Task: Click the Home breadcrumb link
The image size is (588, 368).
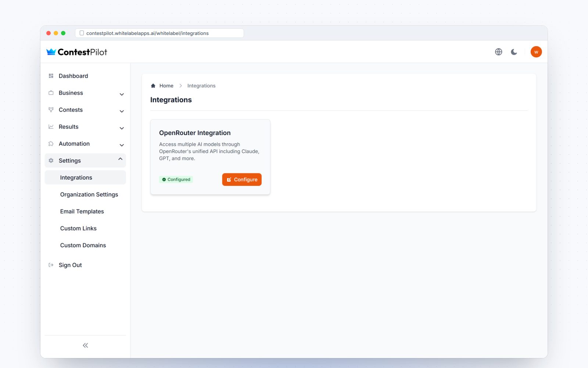Action: tap(166, 86)
